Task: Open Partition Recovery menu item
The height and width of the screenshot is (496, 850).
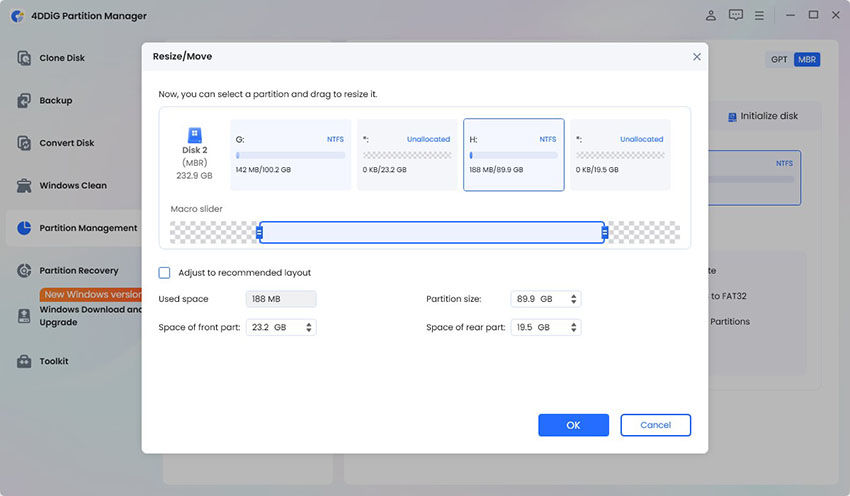Action: tap(79, 270)
